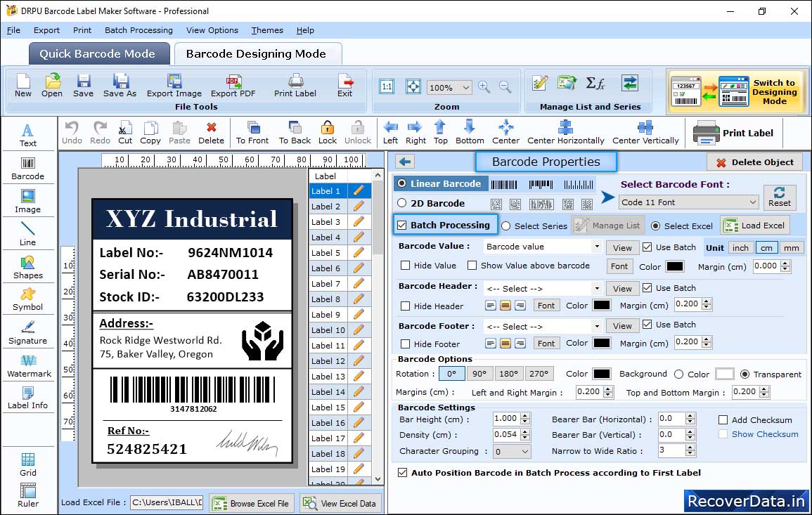This screenshot has width=812, height=515.
Task: Select the Symbol tool
Action: 28,300
